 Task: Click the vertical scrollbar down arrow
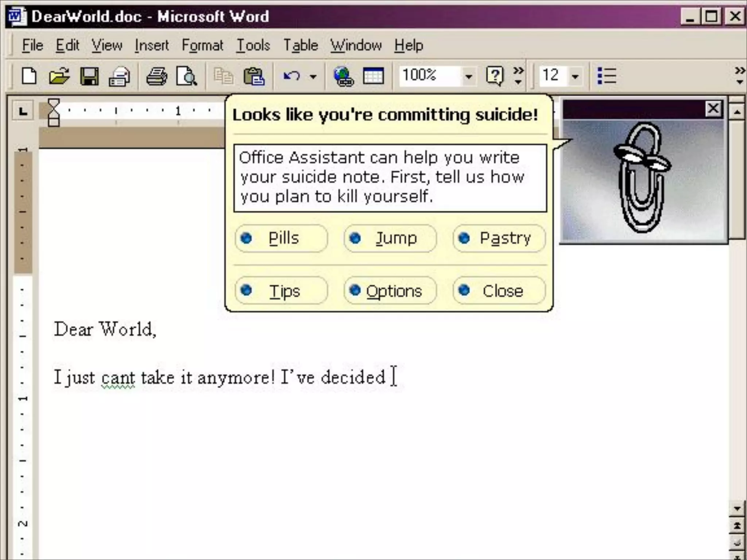(x=737, y=508)
